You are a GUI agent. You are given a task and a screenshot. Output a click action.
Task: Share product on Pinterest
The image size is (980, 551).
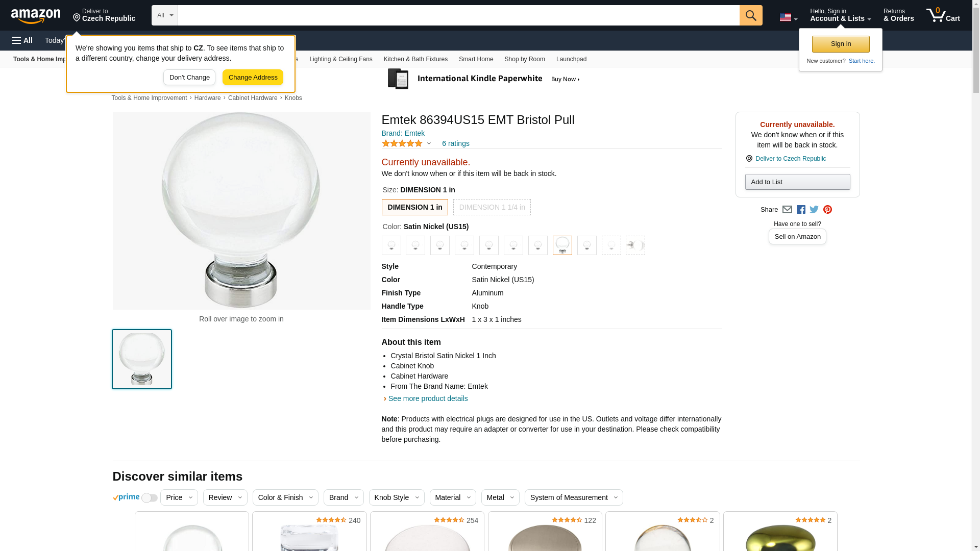click(x=827, y=210)
